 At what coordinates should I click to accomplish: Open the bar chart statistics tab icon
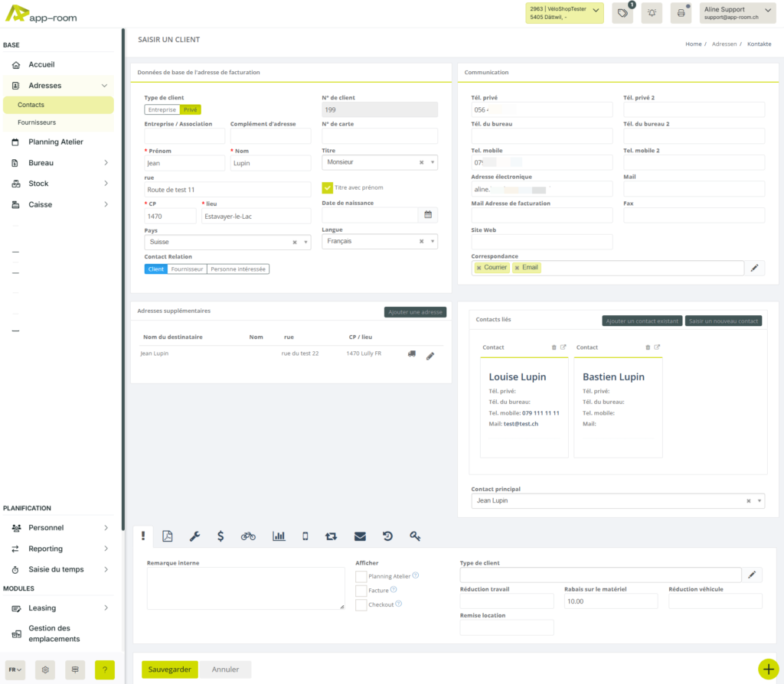(278, 536)
